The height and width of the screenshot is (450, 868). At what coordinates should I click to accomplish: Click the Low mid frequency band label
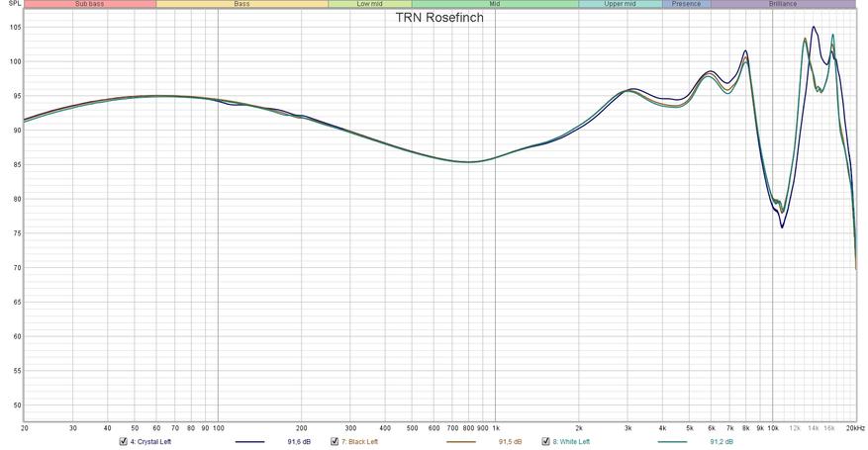[x=370, y=4]
